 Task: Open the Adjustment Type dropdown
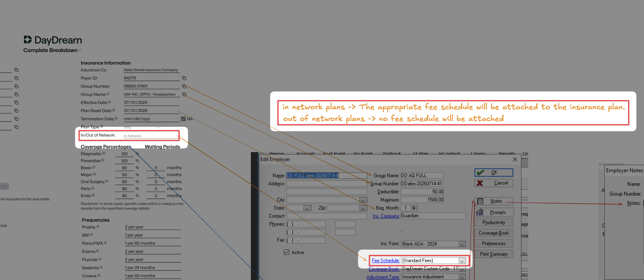click(x=462, y=277)
